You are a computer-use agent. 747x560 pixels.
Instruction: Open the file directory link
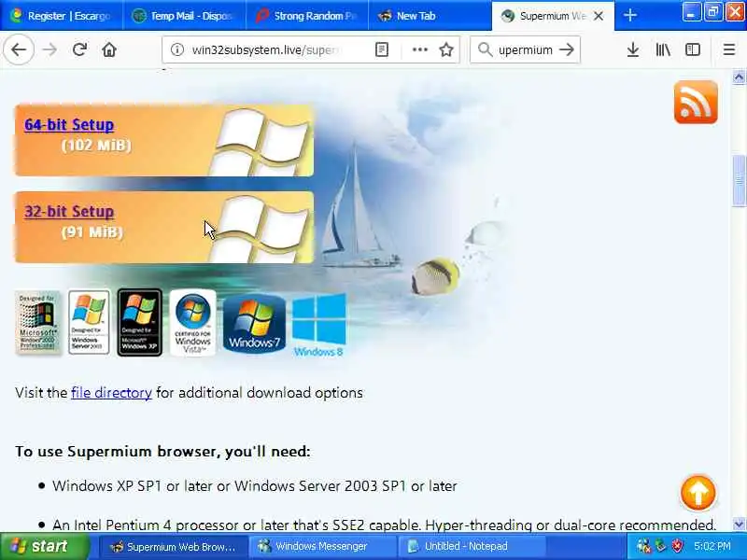coord(111,393)
